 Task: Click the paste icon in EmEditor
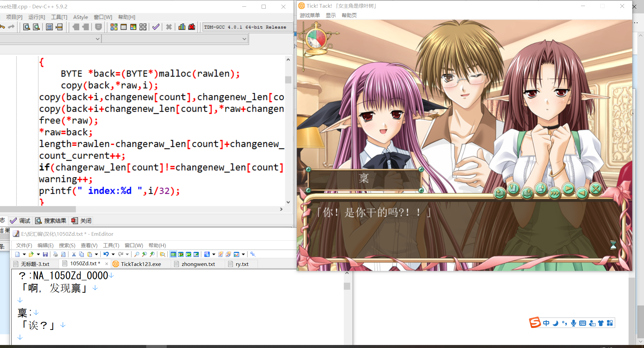[x=90, y=255]
